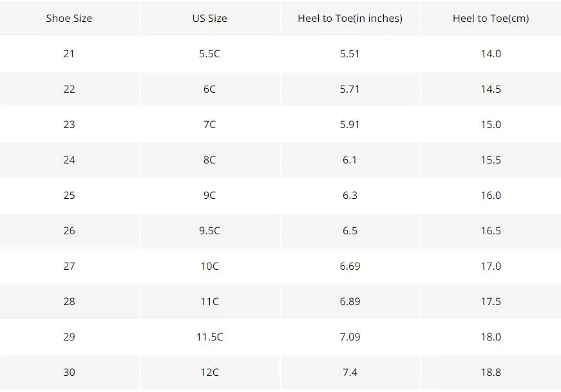This screenshot has width=561, height=392.
Task: Select the 8C US size cell
Action: click(210, 160)
